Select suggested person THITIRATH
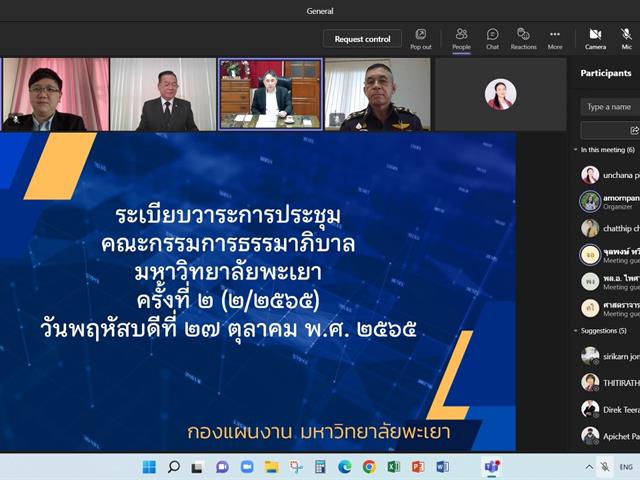Screen dimensions: 640x480 click(x=609, y=383)
